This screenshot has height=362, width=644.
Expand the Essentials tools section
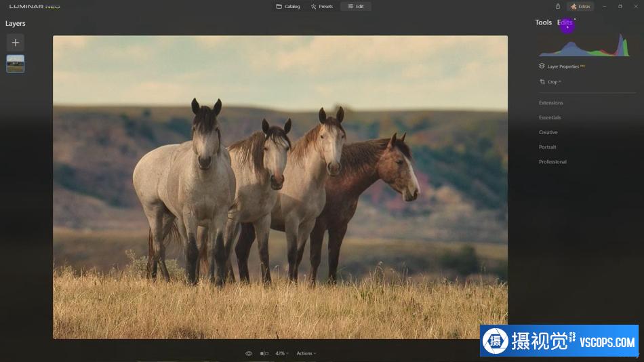click(x=550, y=117)
